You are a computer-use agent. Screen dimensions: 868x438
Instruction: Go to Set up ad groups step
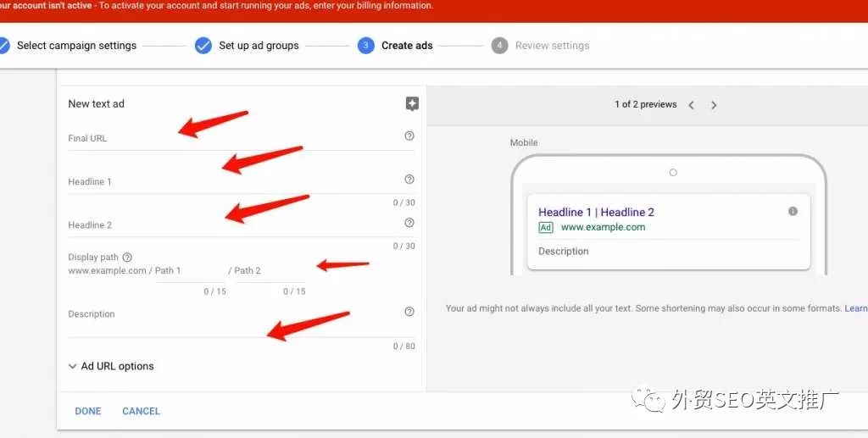(247, 46)
